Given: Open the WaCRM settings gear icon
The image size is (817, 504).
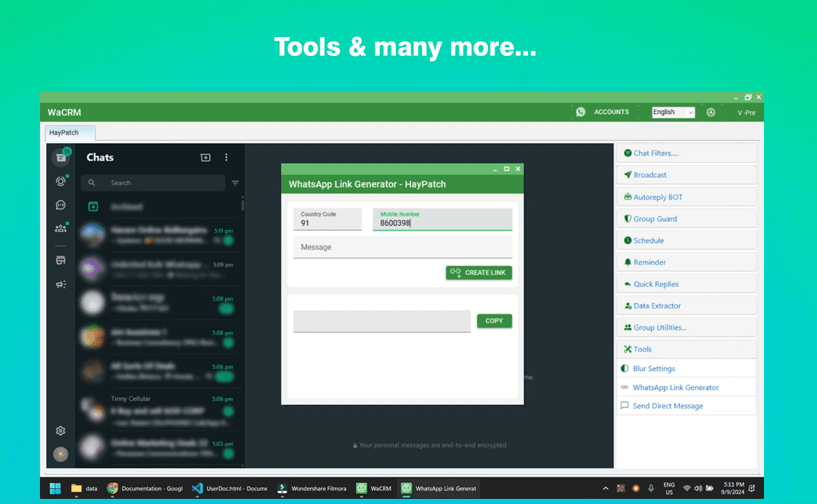Looking at the screenshot, I should click(x=711, y=112).
